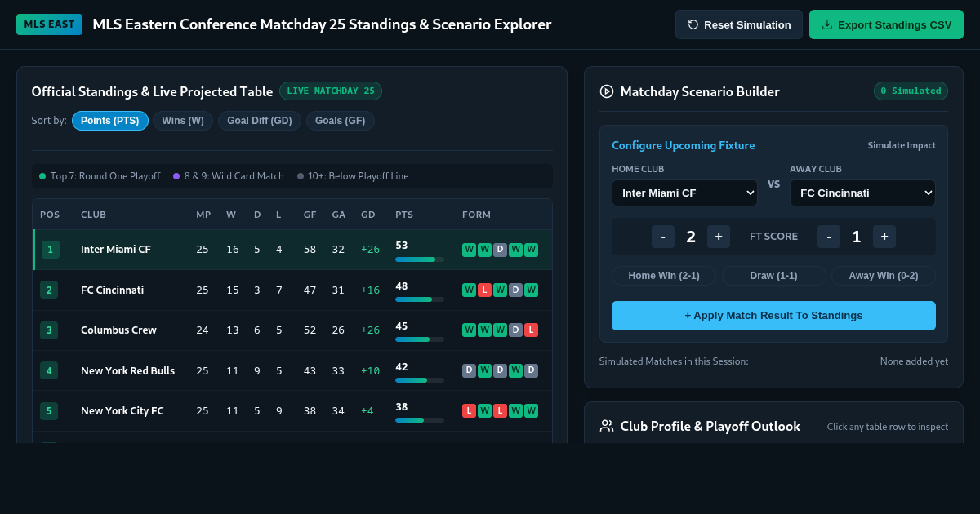Sort table by Wins (W)

click(x=183, y=121)
